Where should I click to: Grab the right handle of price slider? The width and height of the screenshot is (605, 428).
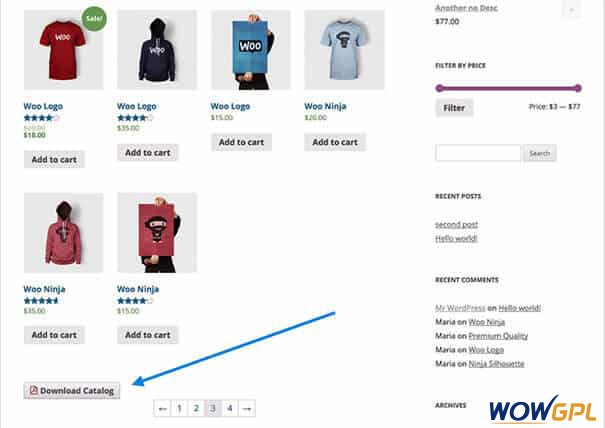pos(578,88)
